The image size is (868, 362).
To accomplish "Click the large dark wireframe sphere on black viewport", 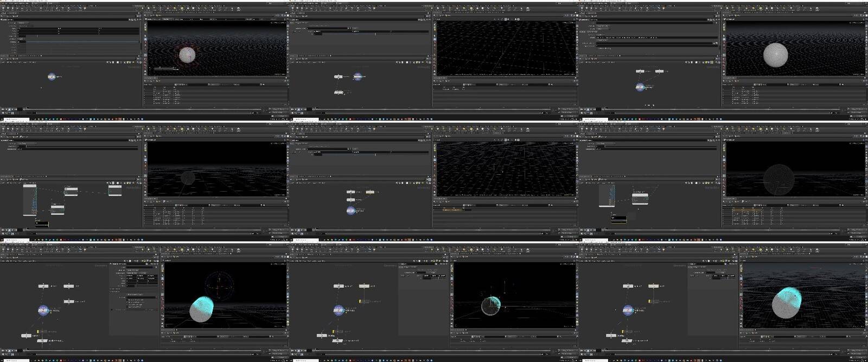I will 779,180.
